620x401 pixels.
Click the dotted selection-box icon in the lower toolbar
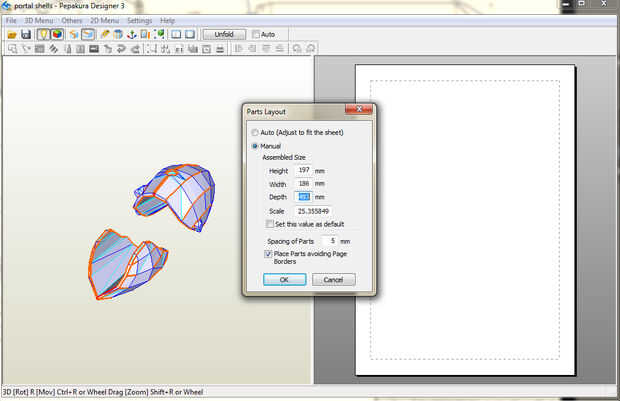pos(152,49)
